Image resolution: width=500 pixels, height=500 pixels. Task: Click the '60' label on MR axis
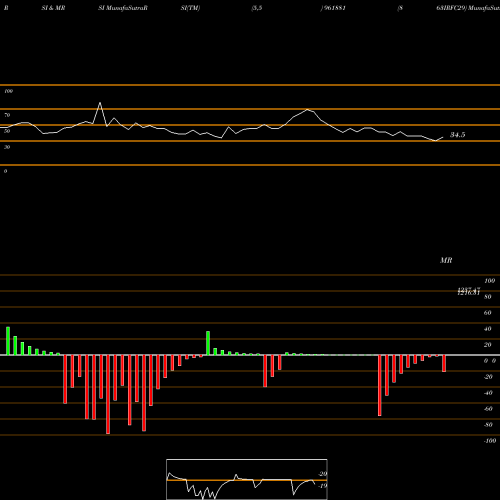[488, 313]
